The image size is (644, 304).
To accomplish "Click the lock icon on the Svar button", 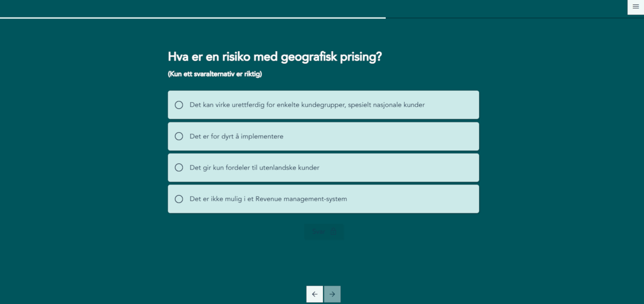I will click(x=333, y=232).
